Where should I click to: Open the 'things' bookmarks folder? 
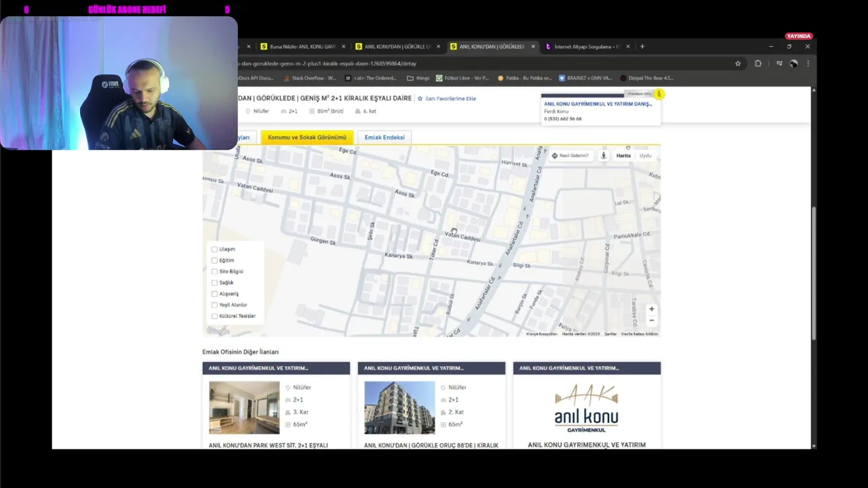pos(418,78)
